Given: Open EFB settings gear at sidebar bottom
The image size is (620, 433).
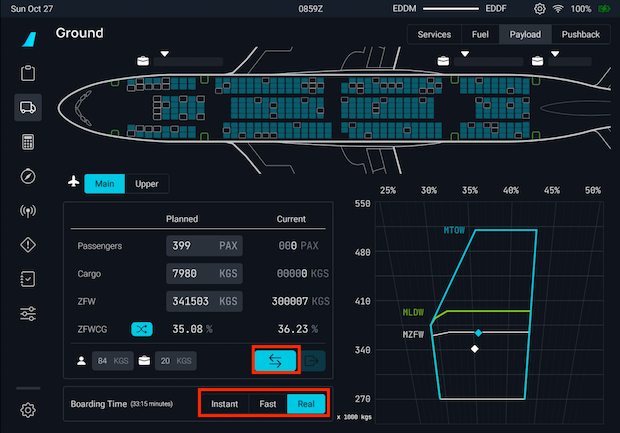Looking at the screenshot, I should 28,409.
